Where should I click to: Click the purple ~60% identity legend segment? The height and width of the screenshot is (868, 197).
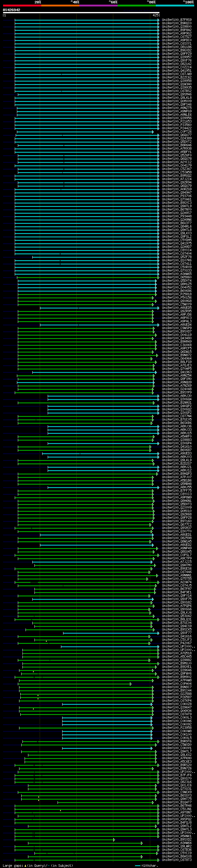(x=98, y=6)
